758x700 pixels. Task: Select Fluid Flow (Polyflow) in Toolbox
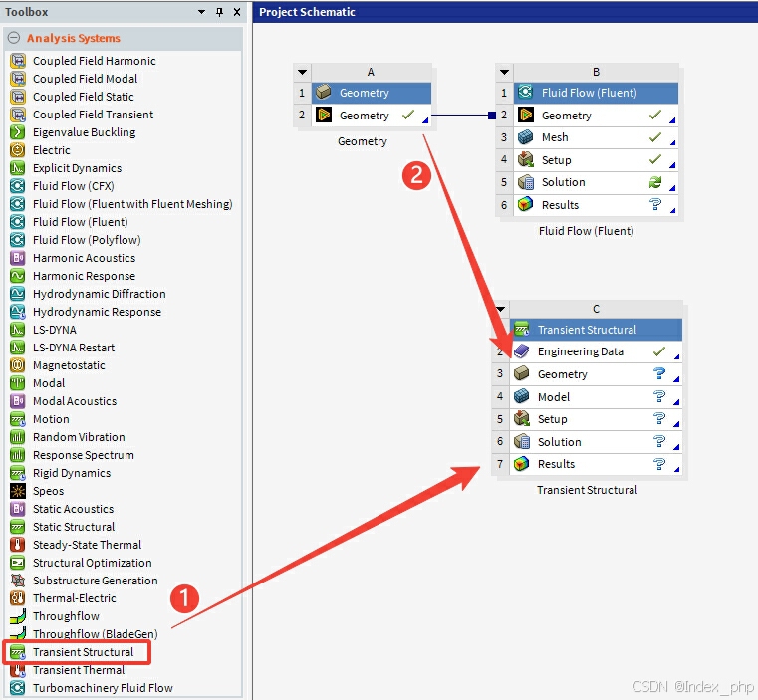click(x=87, y=240)
